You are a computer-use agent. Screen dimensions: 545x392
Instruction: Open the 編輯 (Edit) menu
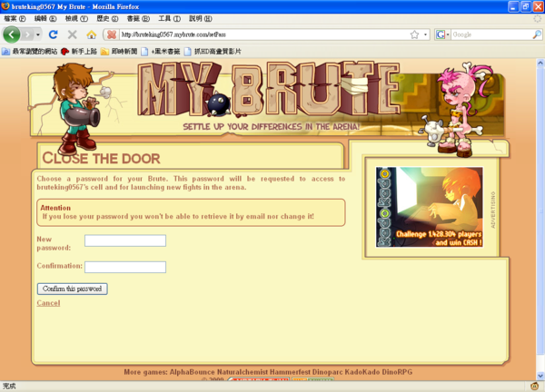pos(45,18)
